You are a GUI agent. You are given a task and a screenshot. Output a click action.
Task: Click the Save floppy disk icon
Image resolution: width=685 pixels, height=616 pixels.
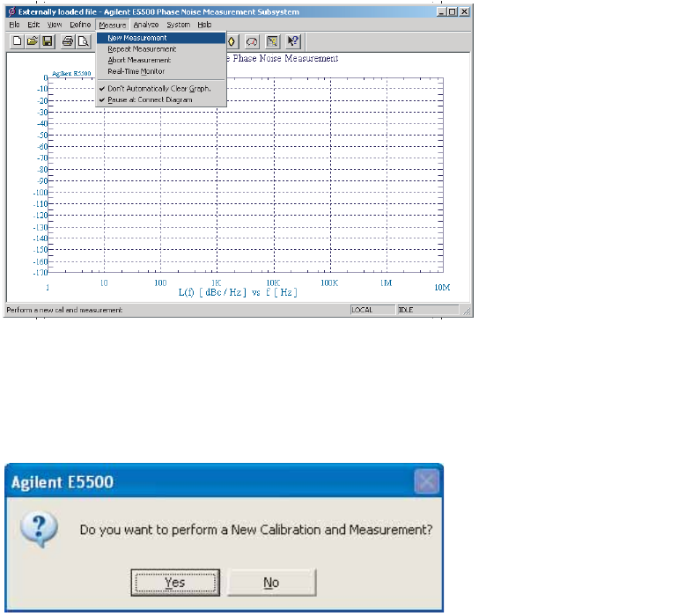(48, 41)
